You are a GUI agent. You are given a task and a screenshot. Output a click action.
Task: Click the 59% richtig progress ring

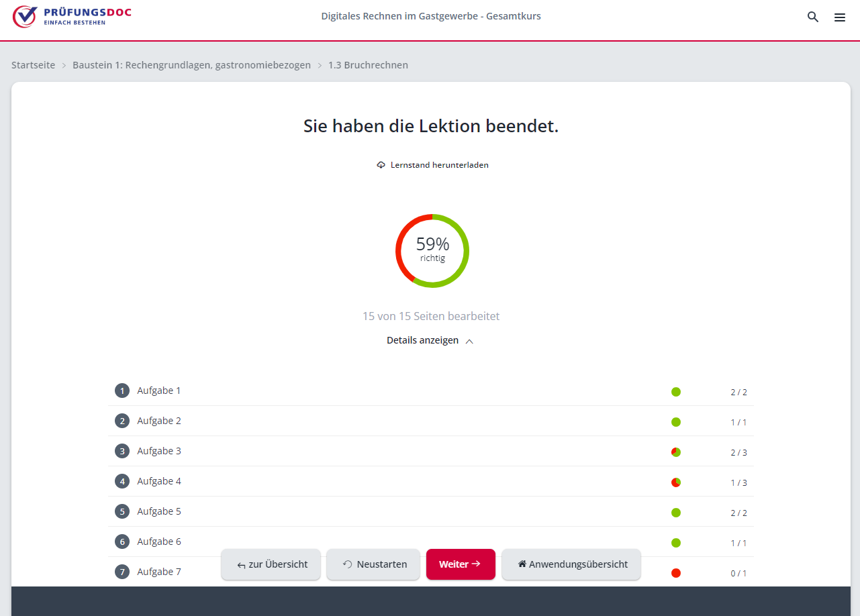pyautogui.click(x=432, y=251)
